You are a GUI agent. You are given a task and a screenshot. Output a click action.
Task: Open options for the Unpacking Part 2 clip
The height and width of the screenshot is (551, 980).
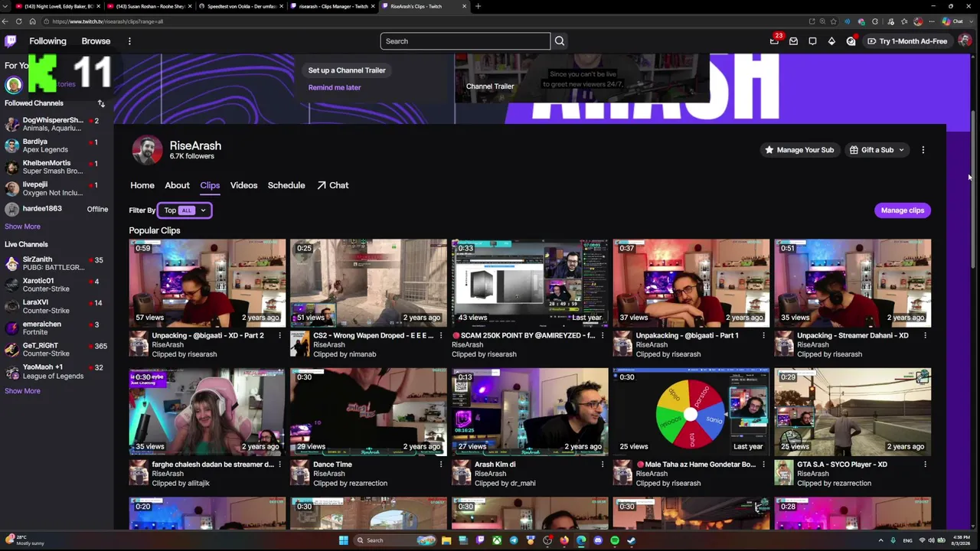pos(279,336)
